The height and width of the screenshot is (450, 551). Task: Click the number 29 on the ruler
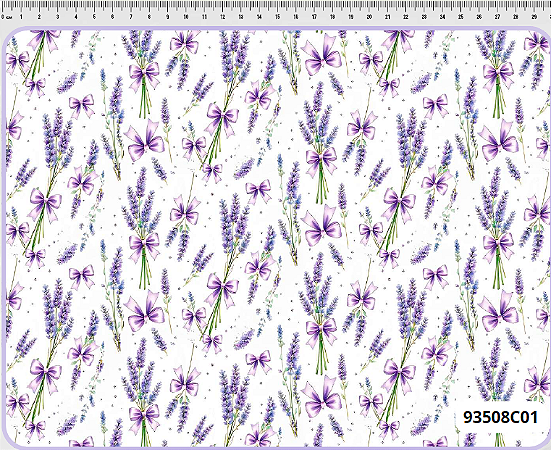534,17
